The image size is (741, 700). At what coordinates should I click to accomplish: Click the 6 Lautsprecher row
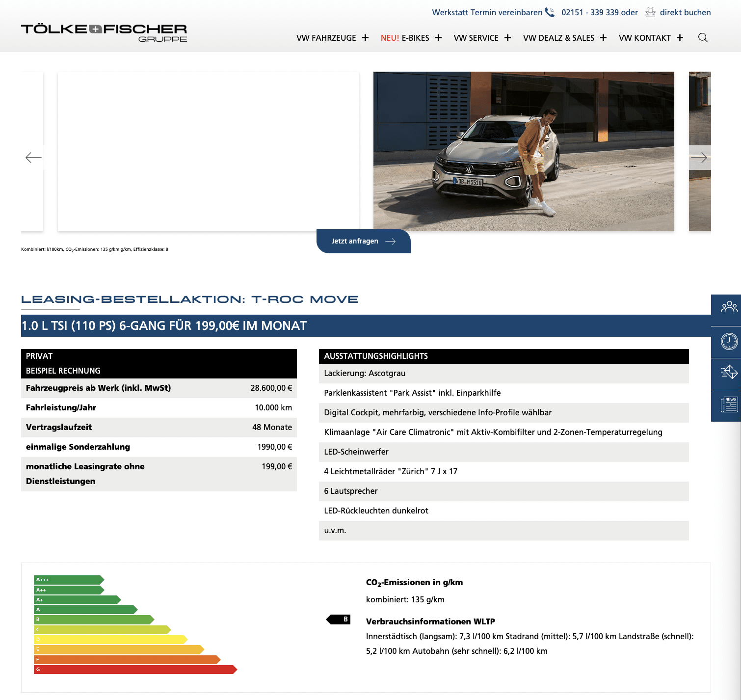coord(504,491)
